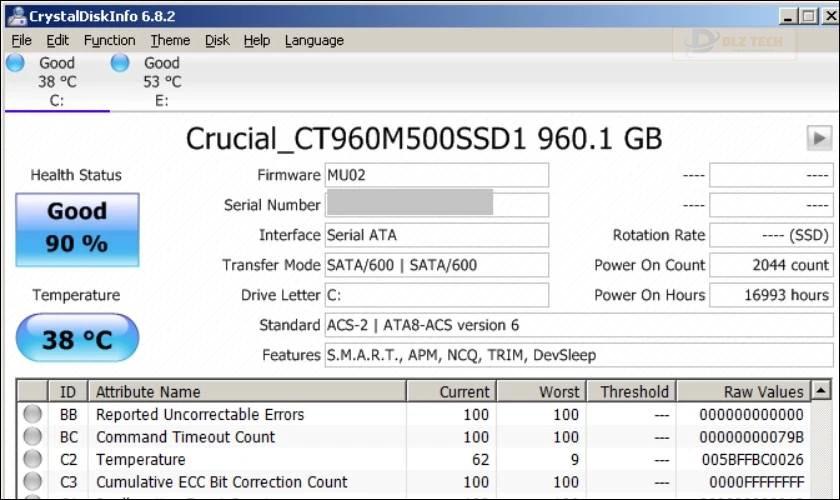Click the blurred Serial Number field

(x=437, y=205)
